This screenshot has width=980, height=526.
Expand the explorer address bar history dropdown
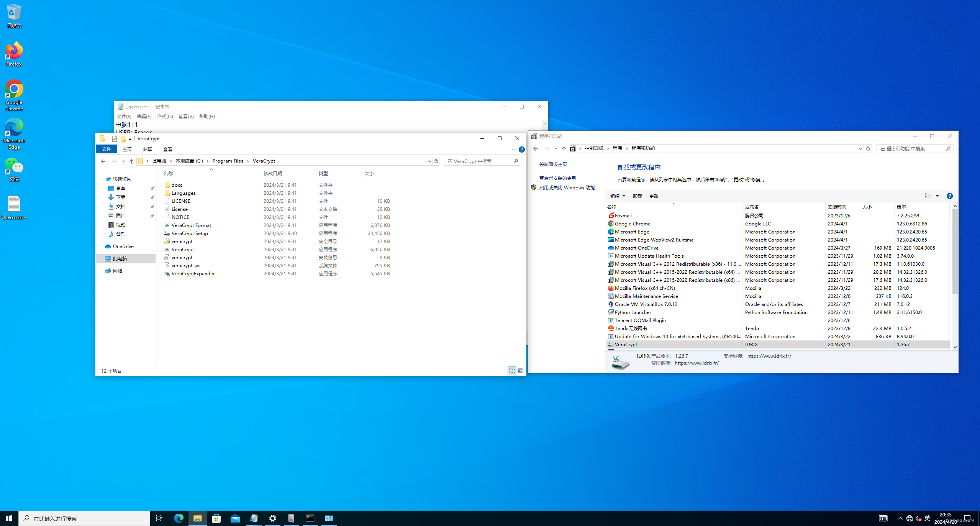click(429, 161)
